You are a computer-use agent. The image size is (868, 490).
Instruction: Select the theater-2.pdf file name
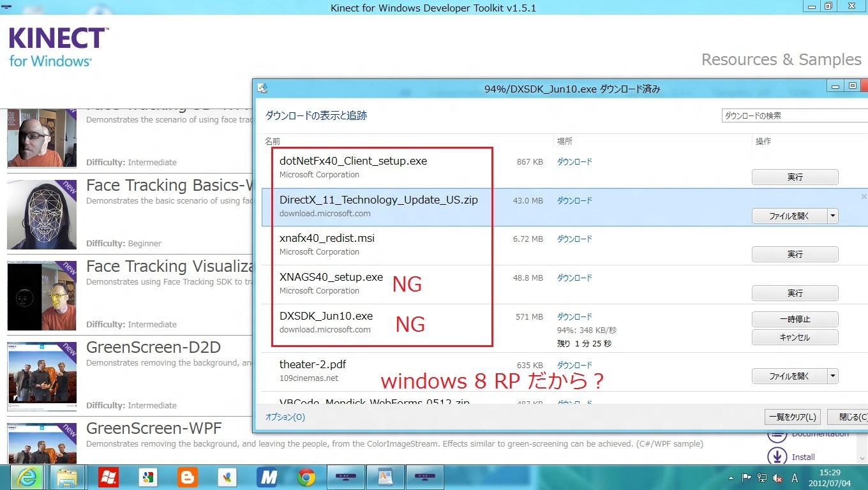pyautogui.click(x=313, y=364)
